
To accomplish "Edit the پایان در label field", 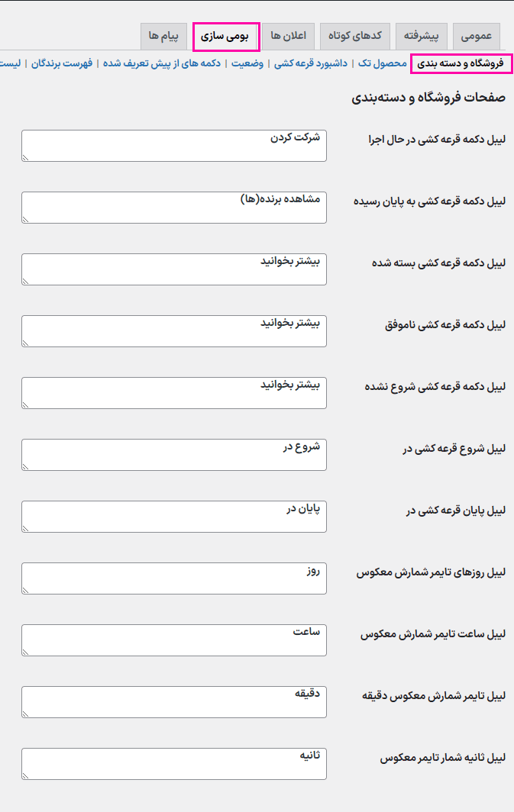I will coord(174,517).
